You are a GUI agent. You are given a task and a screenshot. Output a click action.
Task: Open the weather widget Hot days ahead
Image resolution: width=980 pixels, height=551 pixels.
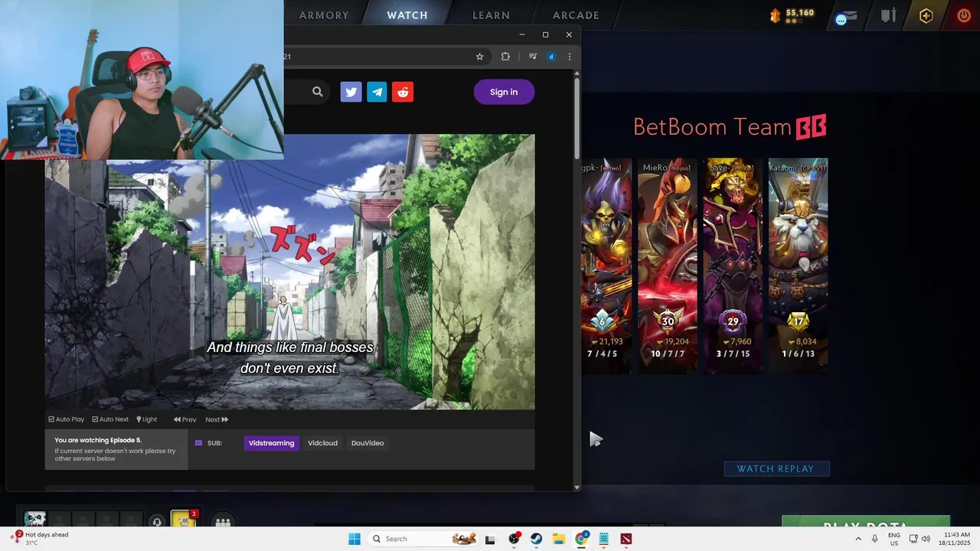[x=40, y=538]
